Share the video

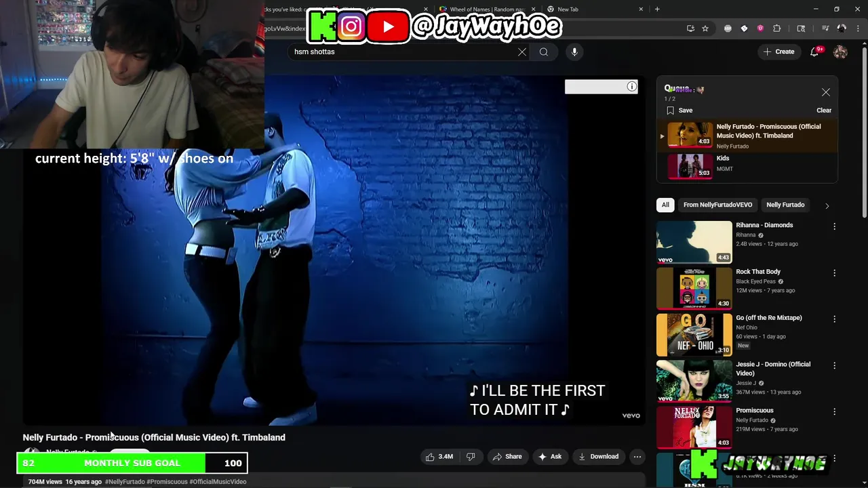click(x=507, y=457)
